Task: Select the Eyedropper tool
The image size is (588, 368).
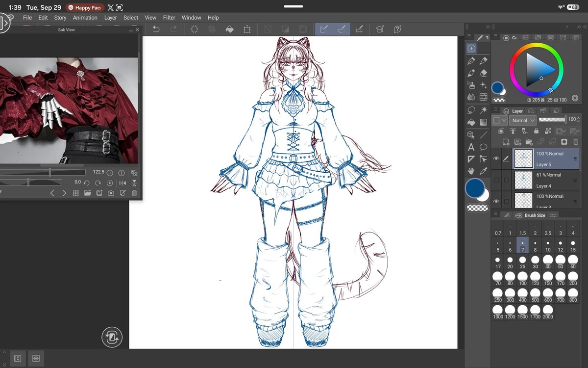Action: (x=484, y=171)
